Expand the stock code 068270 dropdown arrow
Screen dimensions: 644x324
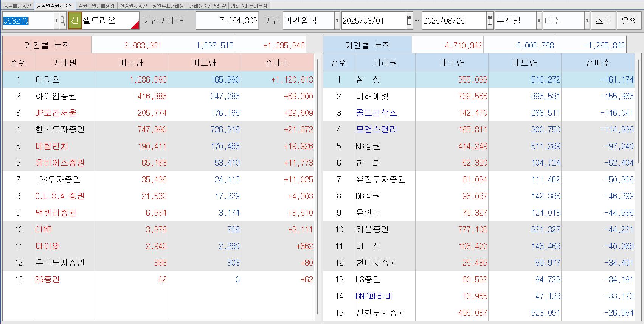56,20
